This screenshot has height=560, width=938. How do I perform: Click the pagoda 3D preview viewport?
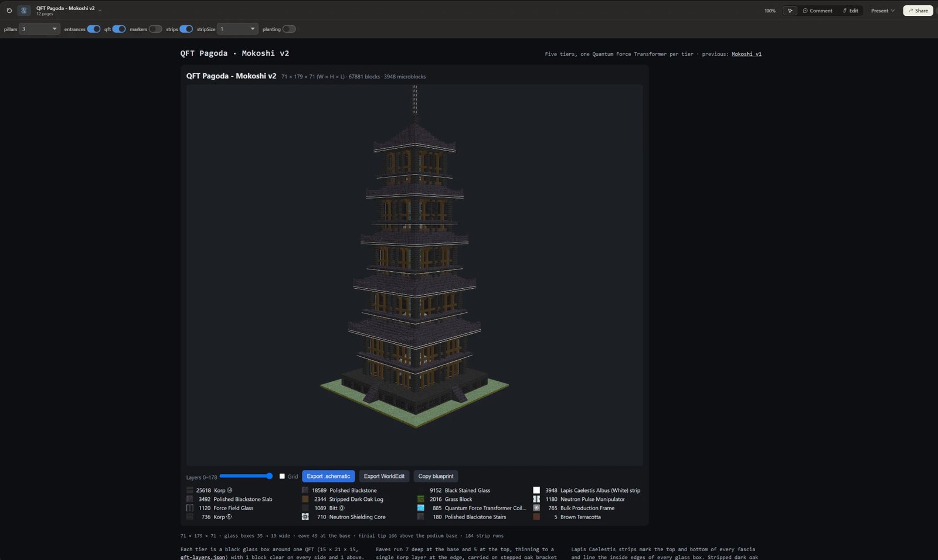414,275
